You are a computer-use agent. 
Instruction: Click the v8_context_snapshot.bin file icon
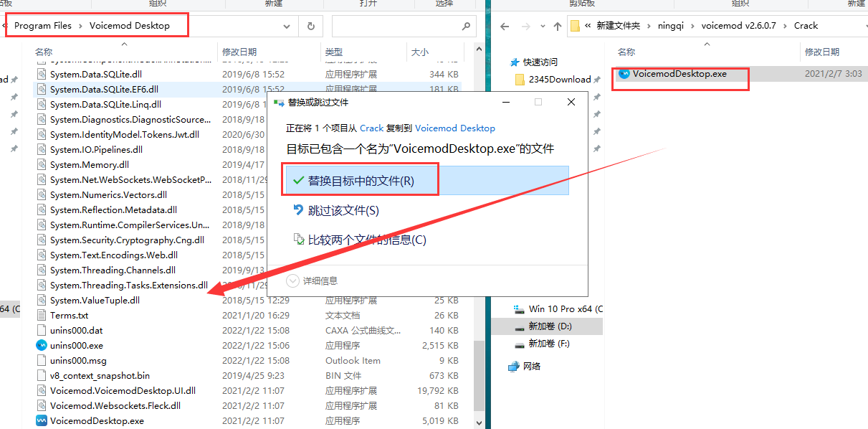tap(42, 376)
